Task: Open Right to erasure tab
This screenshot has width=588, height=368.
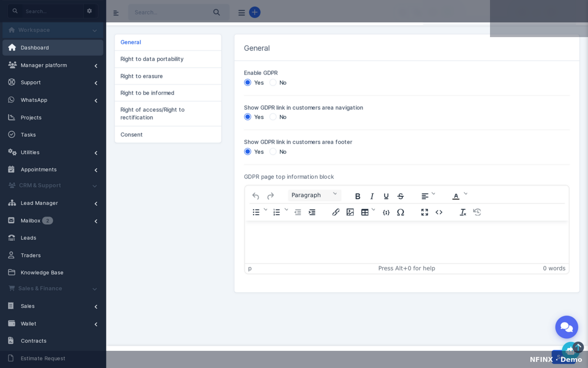Action: coord(168,76)
